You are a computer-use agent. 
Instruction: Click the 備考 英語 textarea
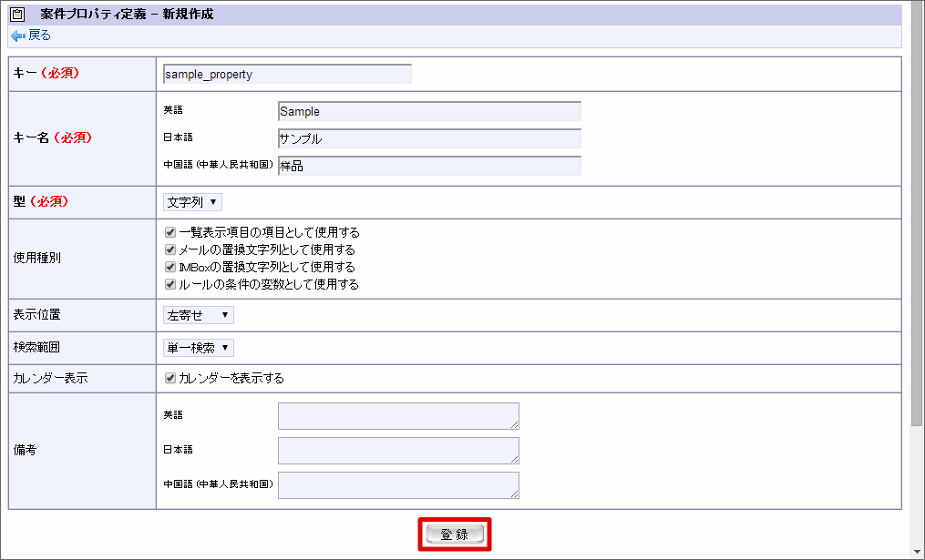399,416
